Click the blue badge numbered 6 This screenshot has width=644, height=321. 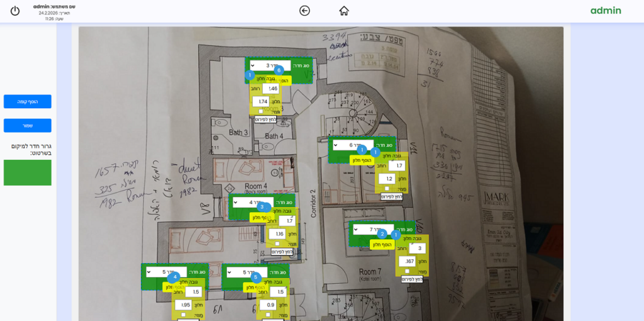(x=279, y=70)
